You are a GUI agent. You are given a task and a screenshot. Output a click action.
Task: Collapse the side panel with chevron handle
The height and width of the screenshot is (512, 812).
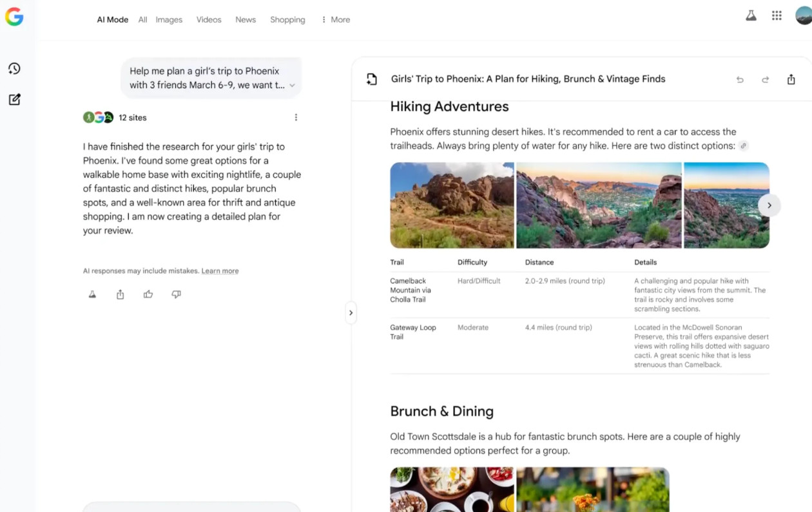pos(351,313)
